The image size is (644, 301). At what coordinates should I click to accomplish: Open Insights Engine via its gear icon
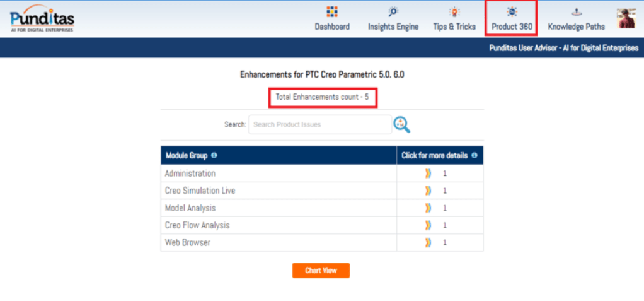click(x=393, y=12)
